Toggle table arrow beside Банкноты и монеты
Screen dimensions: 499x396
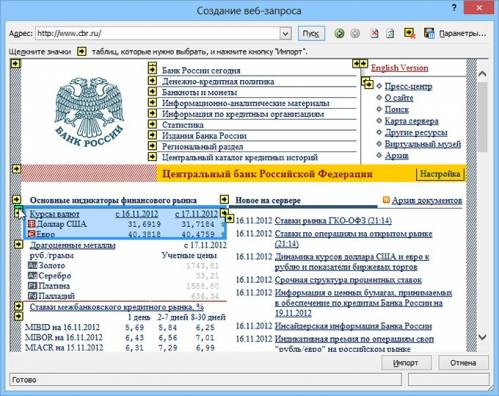tap(152, 91)
